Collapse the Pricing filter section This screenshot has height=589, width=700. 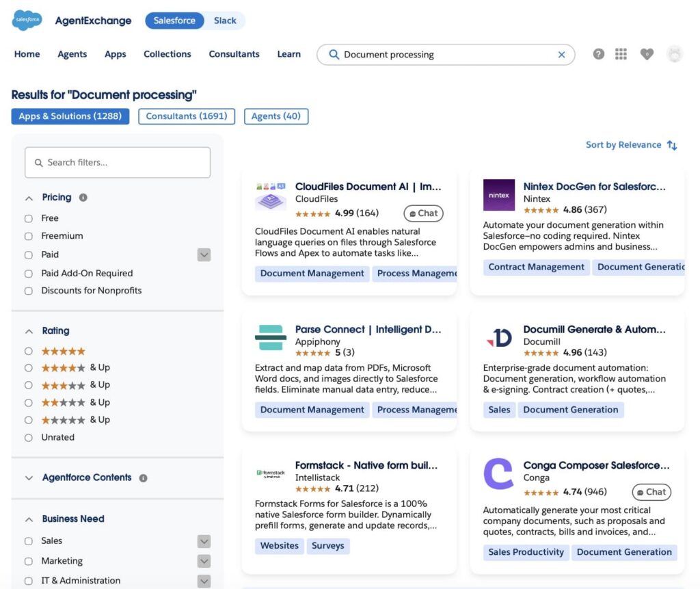(x=29, y=198)
